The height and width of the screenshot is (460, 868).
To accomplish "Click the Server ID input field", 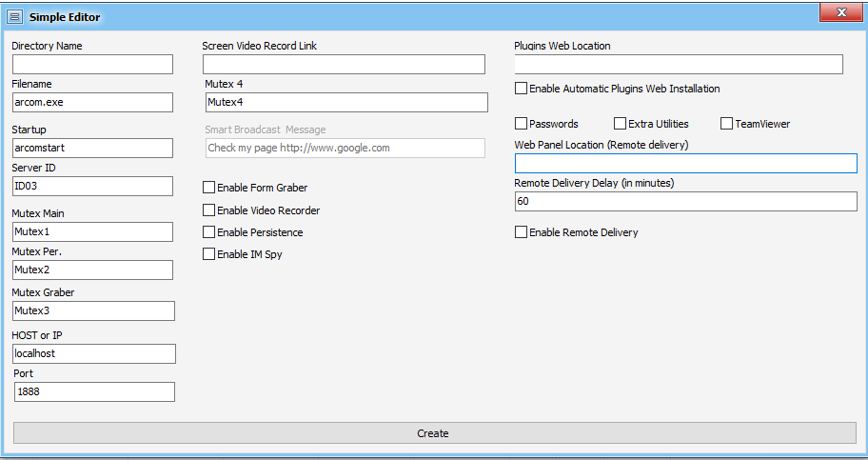I will tap(92, 186).
